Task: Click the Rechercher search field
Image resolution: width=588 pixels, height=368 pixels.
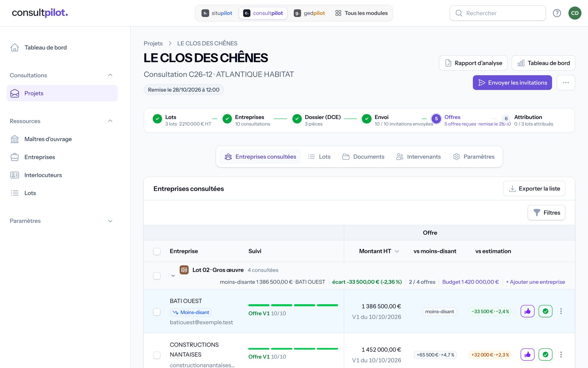Action: pos(498,13)
